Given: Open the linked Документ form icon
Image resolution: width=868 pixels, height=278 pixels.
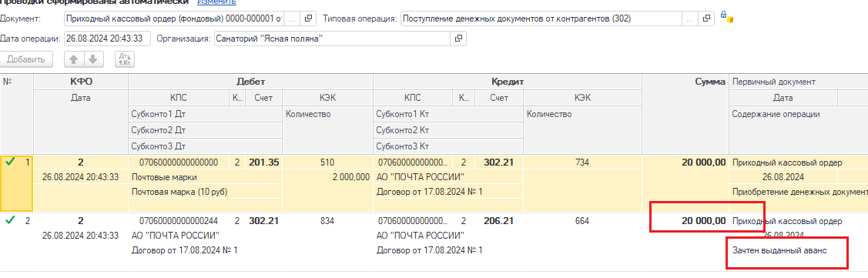Looking at the screenshot, I should pyautogui.click(x=309, y=18).
